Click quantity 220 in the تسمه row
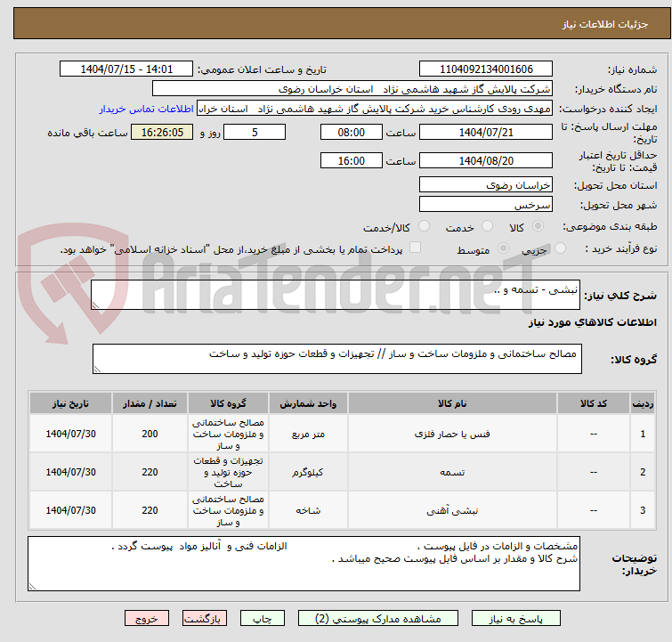 tap(150, 472)
